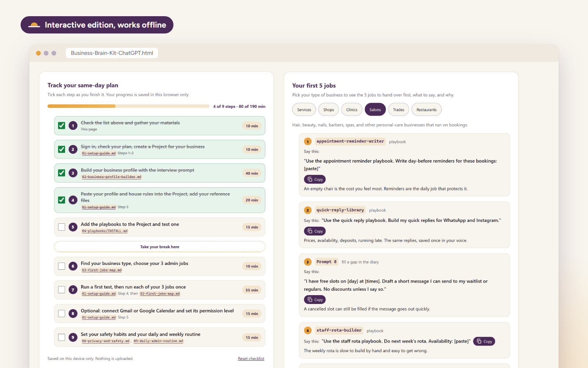Viewport: 588px width, 368px height.
Task: Click the Take your break here marker
Action: [159, 247]
